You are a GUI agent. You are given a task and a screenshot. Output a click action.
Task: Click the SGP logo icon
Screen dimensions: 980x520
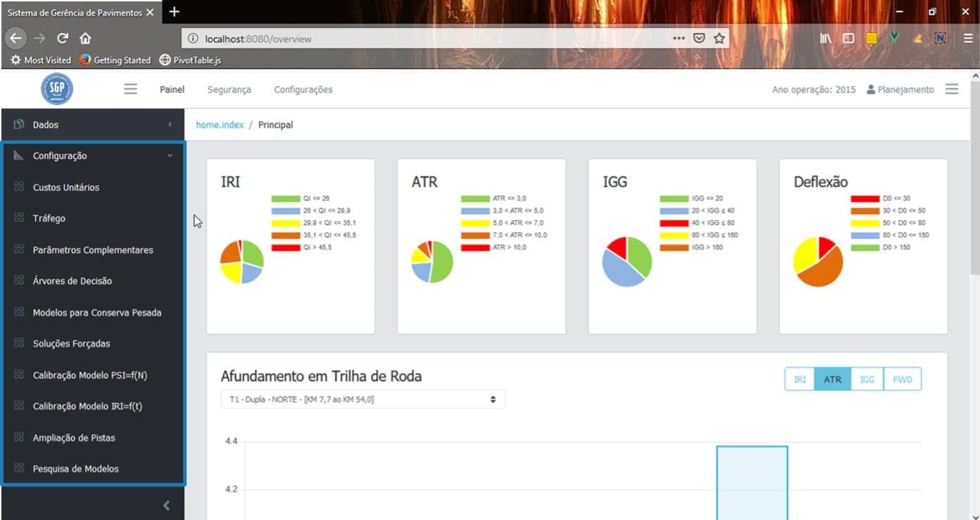click(x=56, y=89)
